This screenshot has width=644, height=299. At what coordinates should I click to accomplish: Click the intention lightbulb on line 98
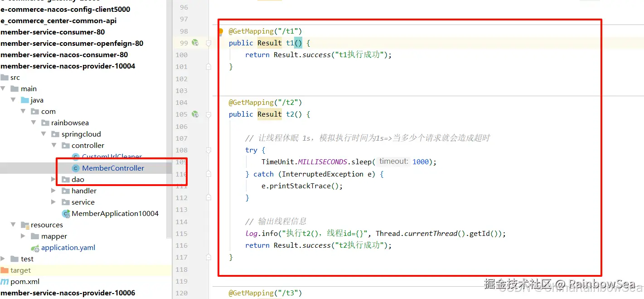point(221,32)
